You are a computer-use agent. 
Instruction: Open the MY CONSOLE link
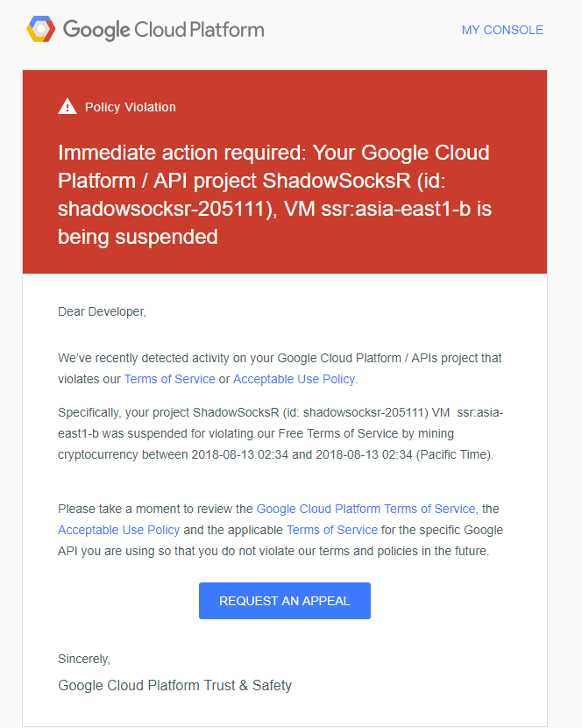coord(502,30)
